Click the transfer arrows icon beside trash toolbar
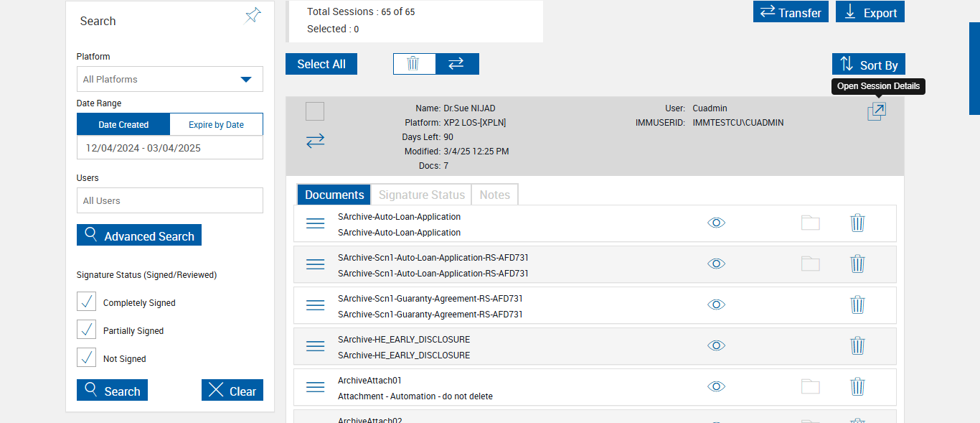 coord(456,64)
